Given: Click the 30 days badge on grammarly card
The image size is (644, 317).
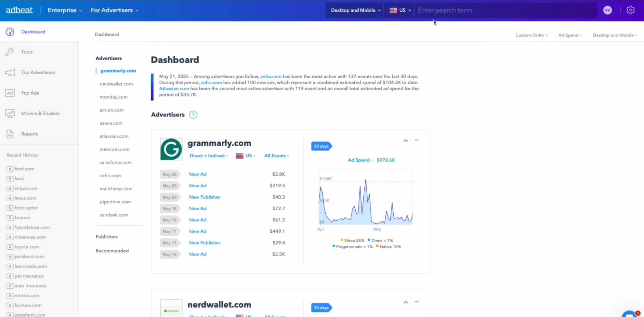Looking at the screenshot, I should (x=322, y=146).
